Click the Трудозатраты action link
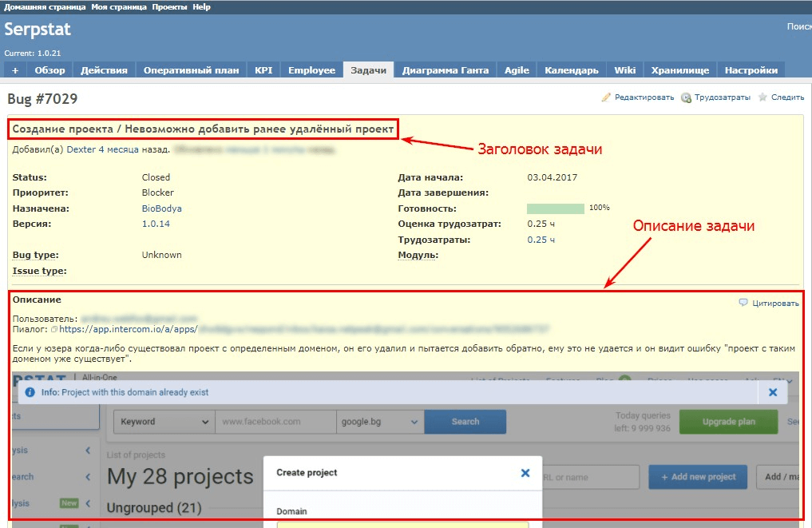Screen dimensions: 812x528 pyautogui.click(x=723, y=97)
